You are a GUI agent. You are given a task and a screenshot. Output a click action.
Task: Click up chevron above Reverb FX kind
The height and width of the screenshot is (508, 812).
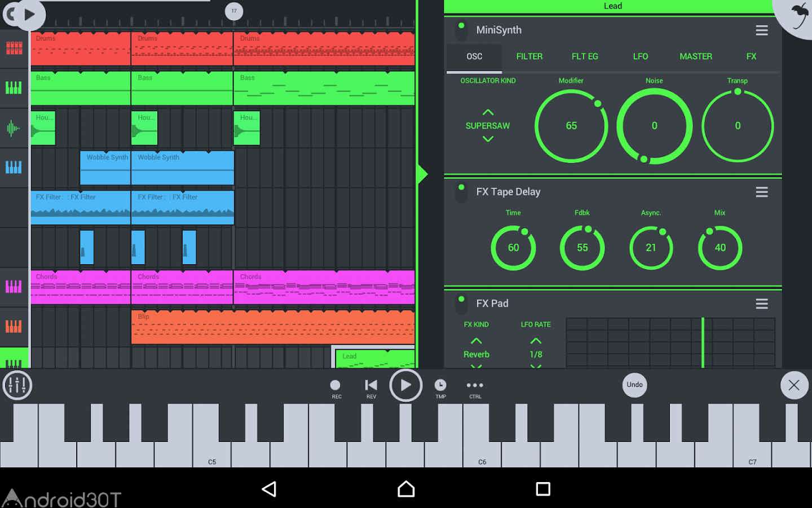pos(476,341)
